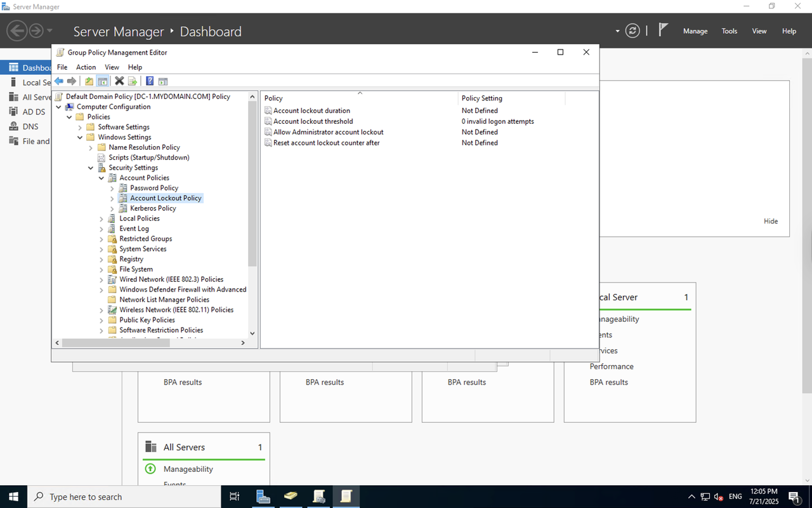
Task: Click the Back arrow in Group Policy toolbar
Action: click(x=59, y=81)
